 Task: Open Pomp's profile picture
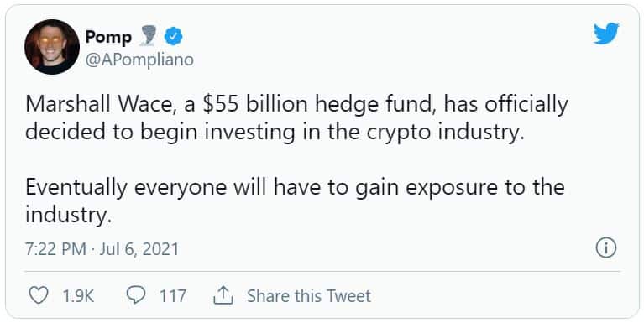[x=52, y=47]
